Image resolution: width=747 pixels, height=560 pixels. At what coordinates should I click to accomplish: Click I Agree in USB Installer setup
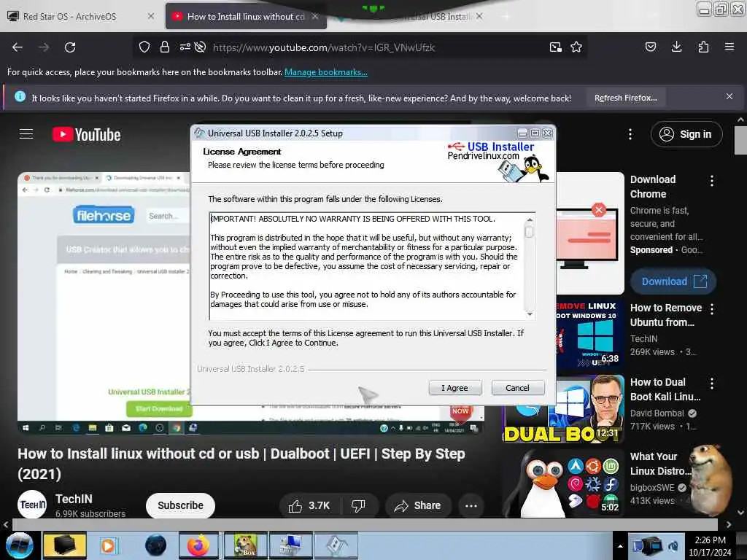pos(455,388)
